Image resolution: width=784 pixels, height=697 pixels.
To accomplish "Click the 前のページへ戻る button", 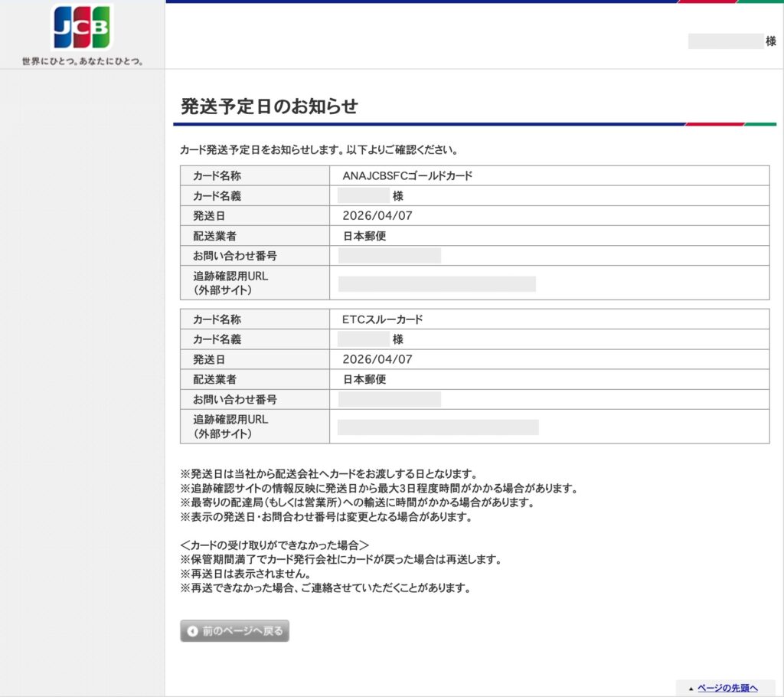I will coord(234,631).
